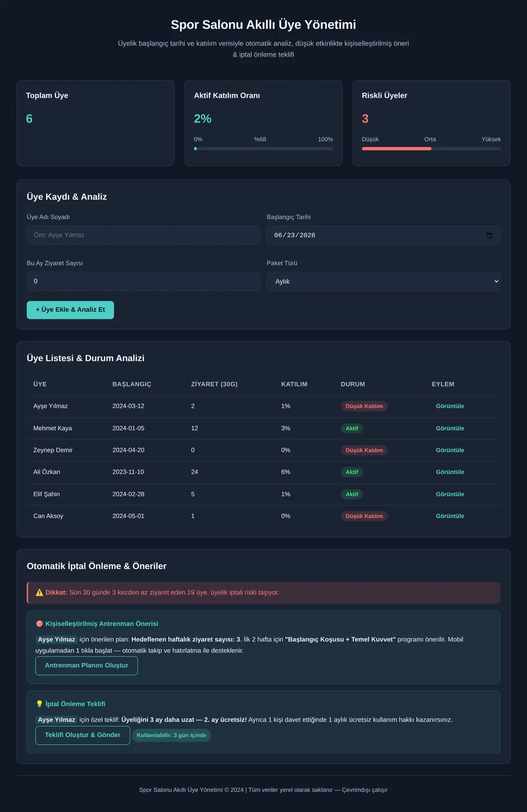Viewport: 527px width, 812px height.
Task: Click the date 2023-11-10 in the table
Action: coord(128,472)
